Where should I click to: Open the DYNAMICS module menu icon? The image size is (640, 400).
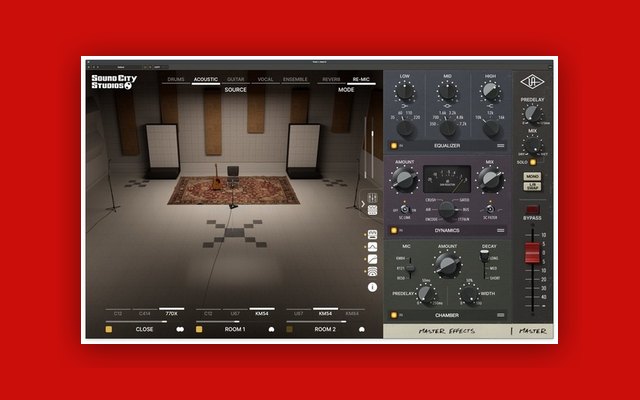(500, 231)
